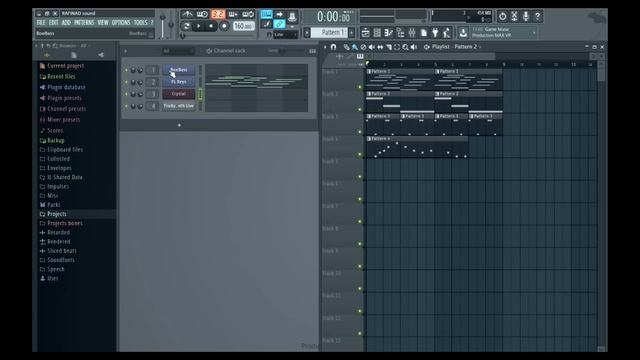Click the Record button in transport
Screen dimensions: 640x360
(x=224, y=26)
